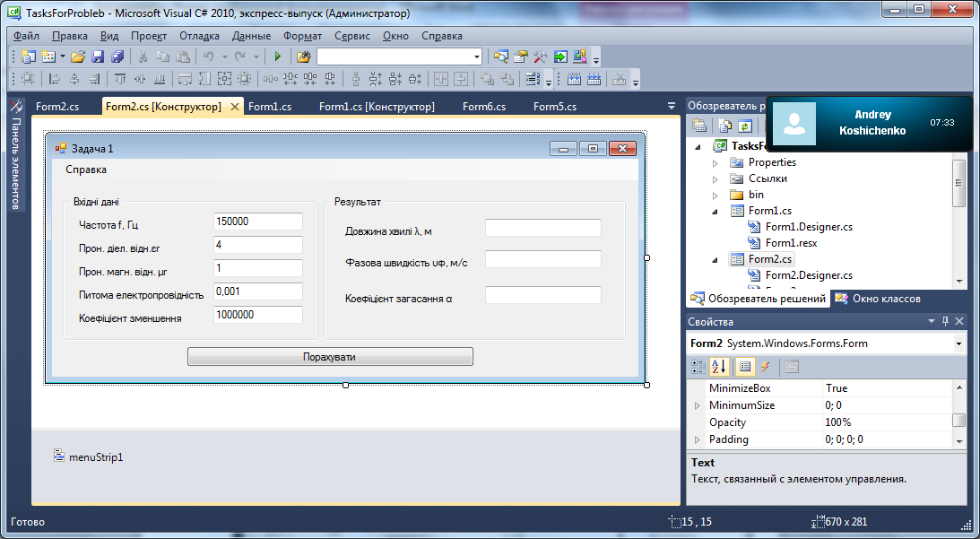Click the Solution Explorer vertical scrollbar thumb
The width and height of the screenshot is (980, 539).
click(x=958, y=183)
